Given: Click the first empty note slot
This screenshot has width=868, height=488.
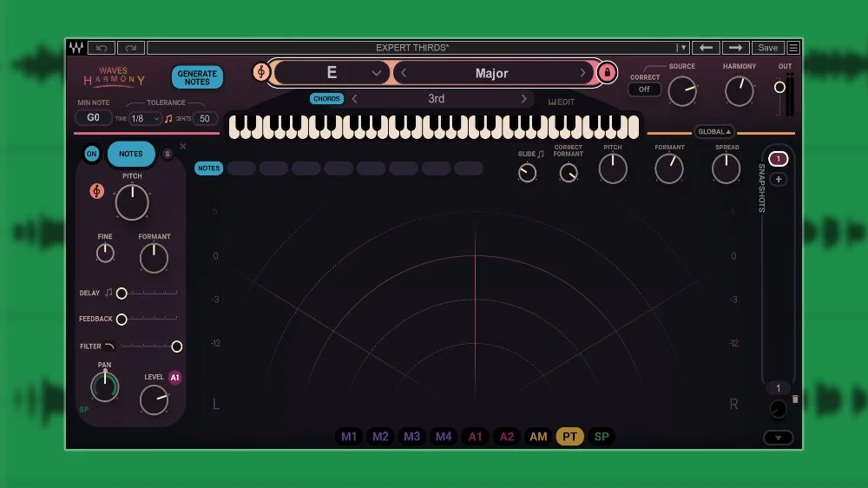Looking at the screenshot, I should click(240, 168).
